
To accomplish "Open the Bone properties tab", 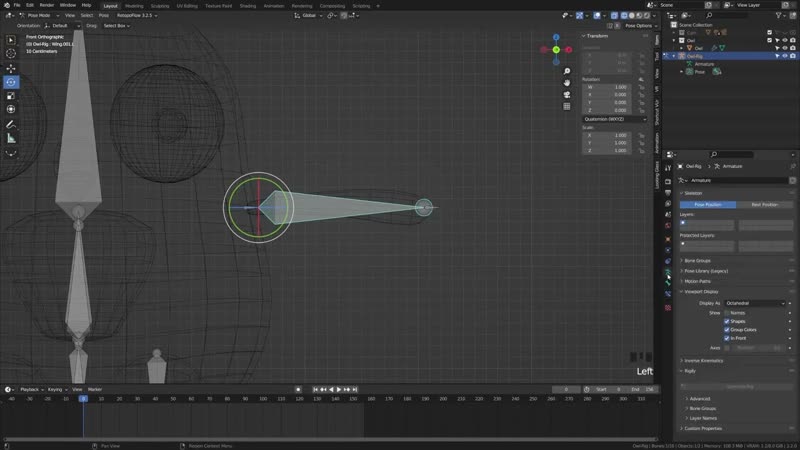I will tap(668, 283).
